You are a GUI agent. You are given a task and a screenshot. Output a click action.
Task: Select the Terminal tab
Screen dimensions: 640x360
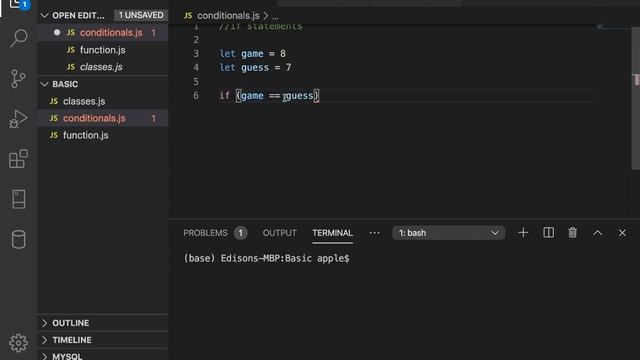(x=332, y=233)
